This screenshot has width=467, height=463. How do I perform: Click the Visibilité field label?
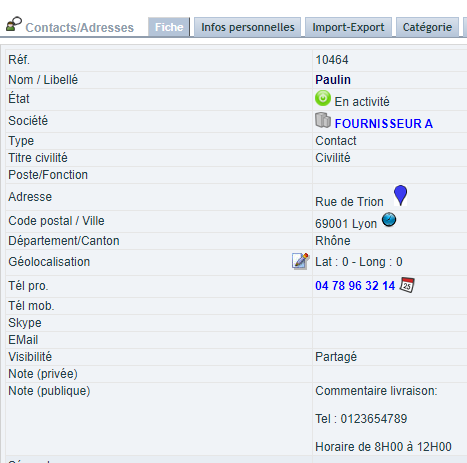(x=30, y=357)
